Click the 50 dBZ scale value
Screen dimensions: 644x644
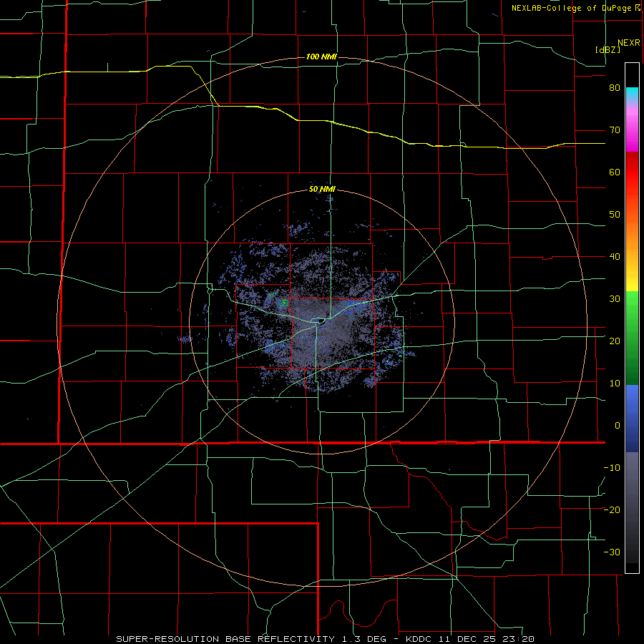click(615, 215)
